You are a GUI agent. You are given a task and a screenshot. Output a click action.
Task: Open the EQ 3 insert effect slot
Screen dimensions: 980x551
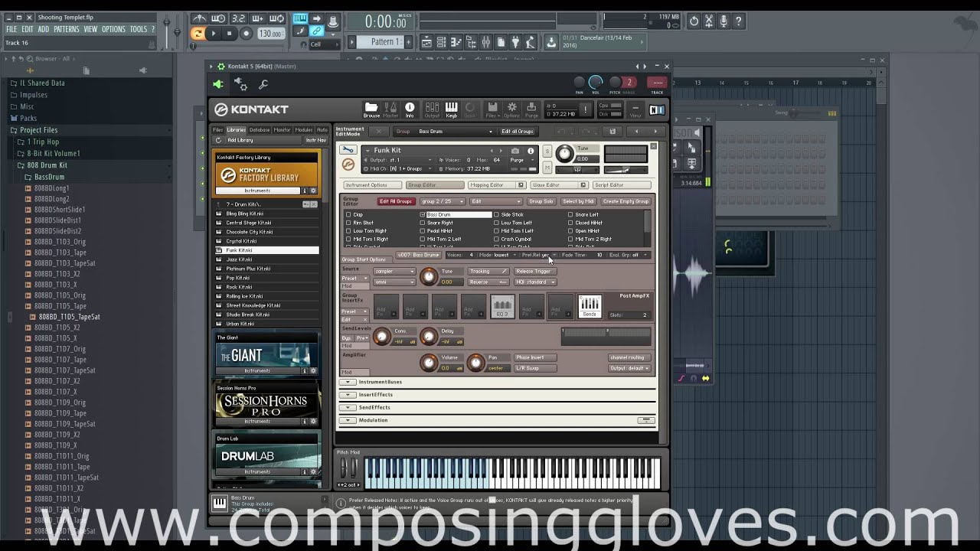click(x=502, y=306)
